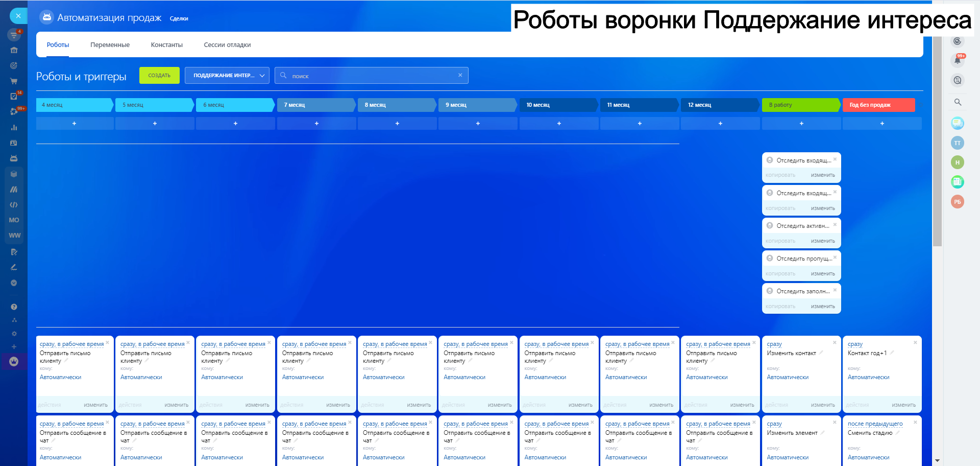The height and width of the screenshot is (466, 980).
Task: Expand hidden items with the sidebar down-chevron
Action: click(14, 283)
